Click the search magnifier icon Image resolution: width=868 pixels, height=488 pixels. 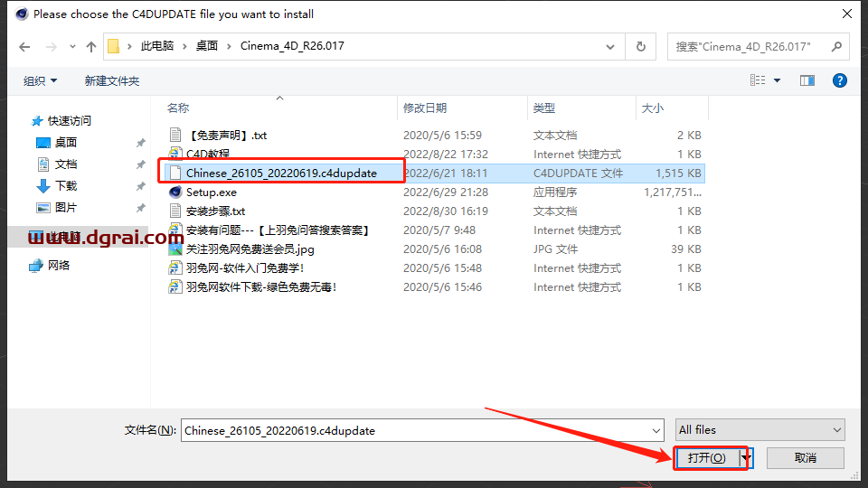pos(836,46)
